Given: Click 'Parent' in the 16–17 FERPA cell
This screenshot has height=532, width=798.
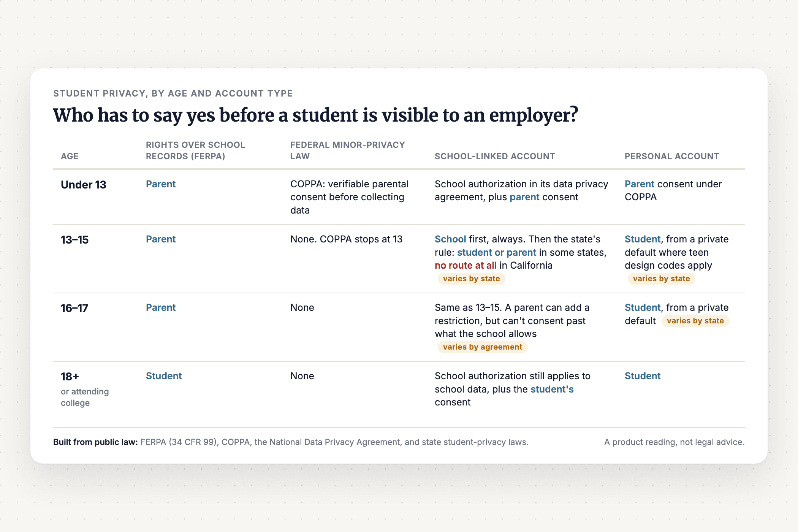Looking at the screenshot, I should (x=161, y=308).
